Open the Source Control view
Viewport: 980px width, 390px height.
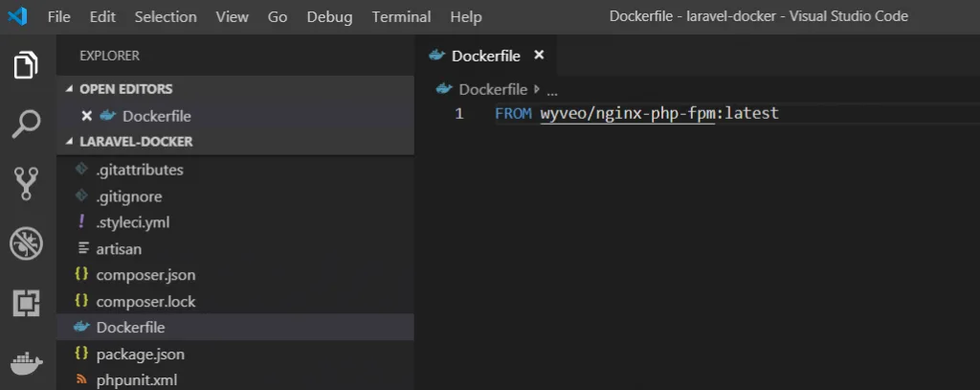(x=26, y=183)
